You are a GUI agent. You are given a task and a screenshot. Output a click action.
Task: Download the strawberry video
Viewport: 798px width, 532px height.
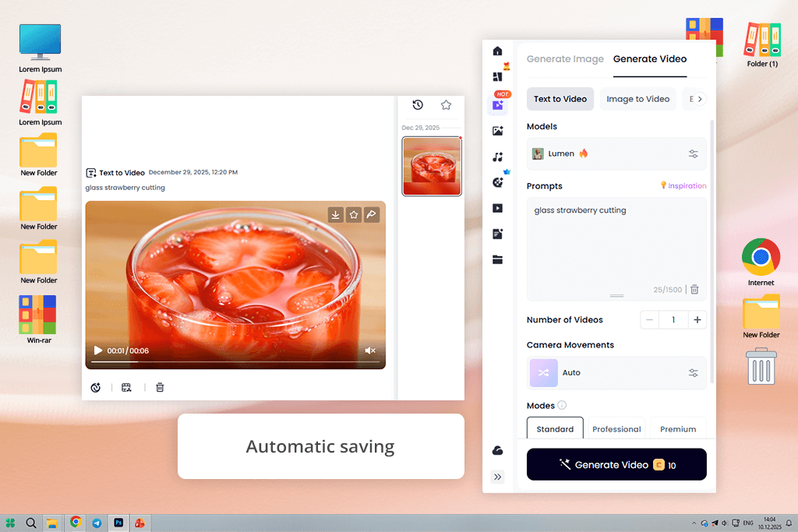[x=335, y=215]
